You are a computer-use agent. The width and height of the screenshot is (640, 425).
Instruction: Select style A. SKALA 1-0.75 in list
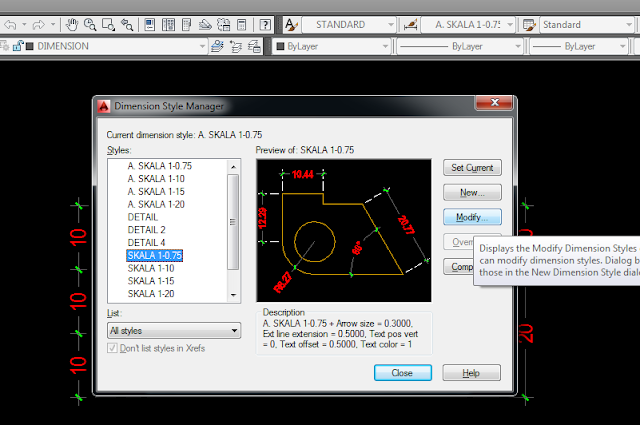(x=160, y=166)
